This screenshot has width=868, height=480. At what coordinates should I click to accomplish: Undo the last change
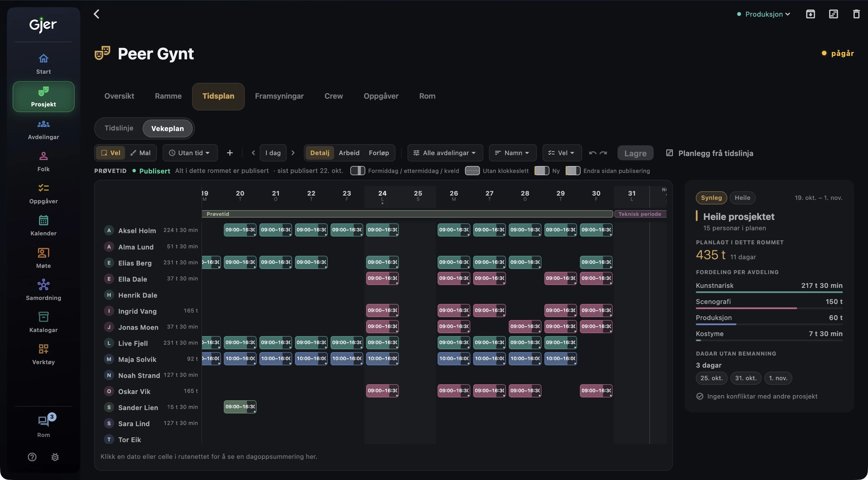pyautogui.click(x=593, y=153)
